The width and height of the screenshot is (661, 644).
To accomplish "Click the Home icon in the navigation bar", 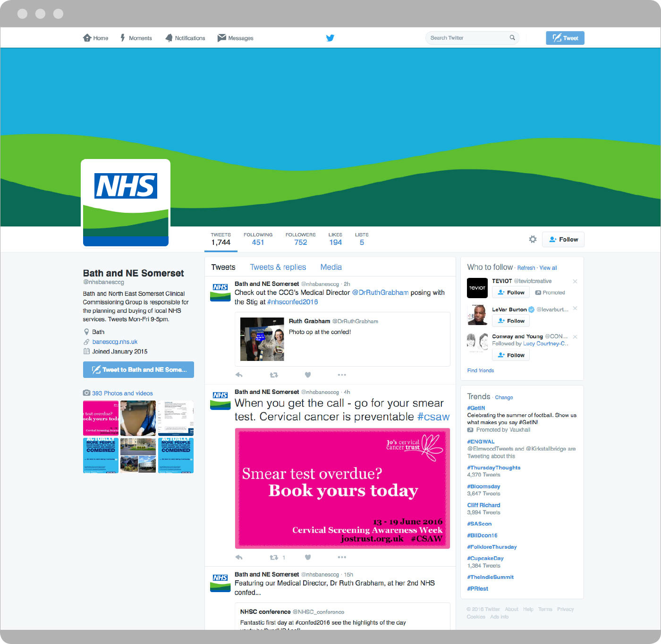I will (x=87, y=38).
